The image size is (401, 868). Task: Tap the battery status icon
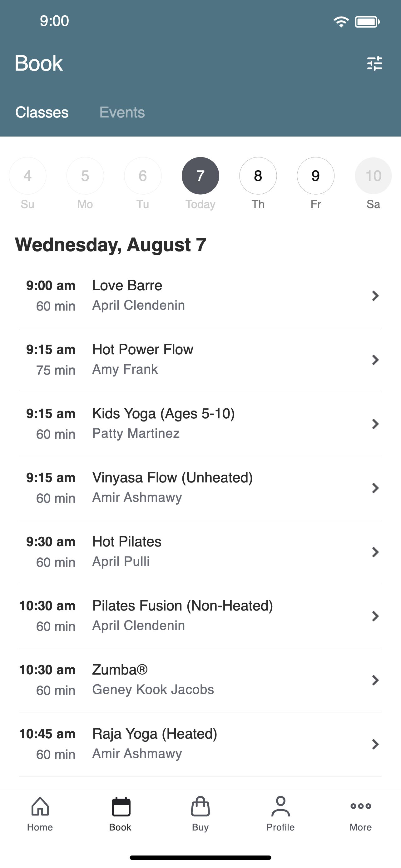[x=367, y=22]
